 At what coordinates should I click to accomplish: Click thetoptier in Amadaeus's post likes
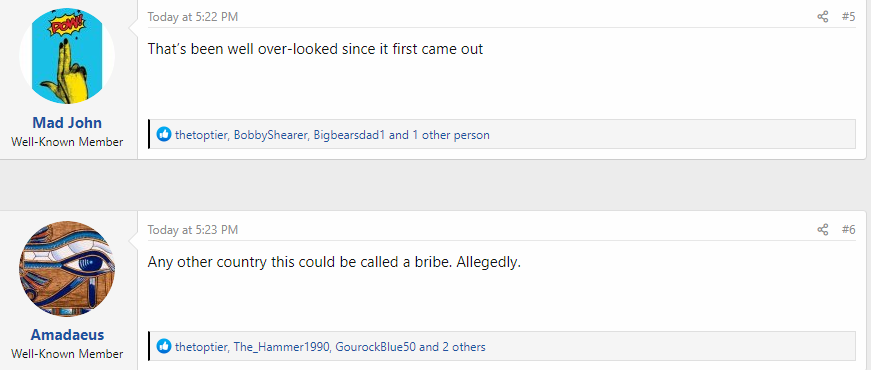pos(201,347)
